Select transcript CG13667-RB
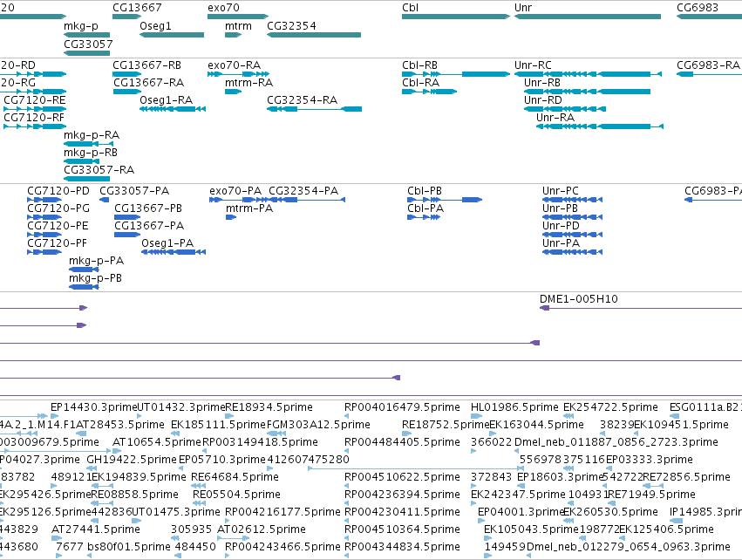742x560 pixels. (x=126, y=74)
